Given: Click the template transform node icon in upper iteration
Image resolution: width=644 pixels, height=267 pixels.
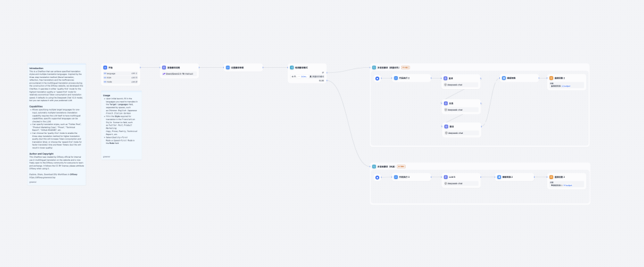Looking at the screenshot, I should click(504, 78).
